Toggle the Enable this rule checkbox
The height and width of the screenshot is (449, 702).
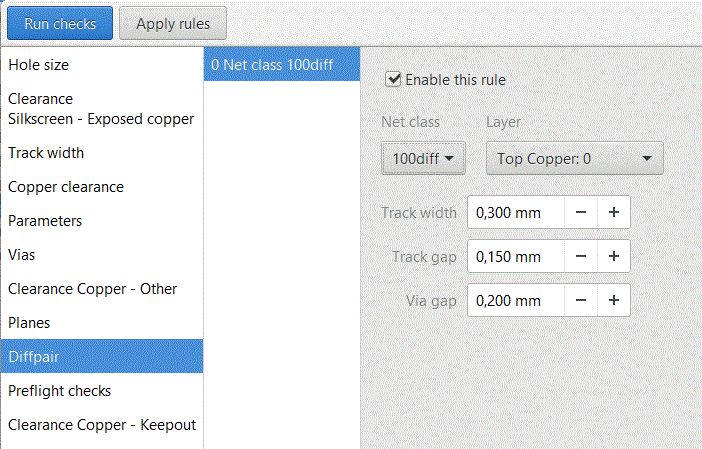click(393, 79)
